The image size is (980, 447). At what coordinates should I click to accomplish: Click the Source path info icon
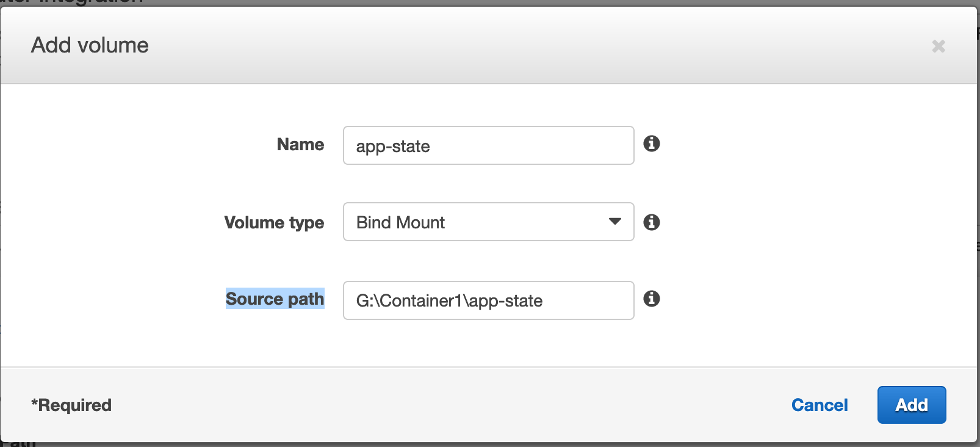point(652,299)
